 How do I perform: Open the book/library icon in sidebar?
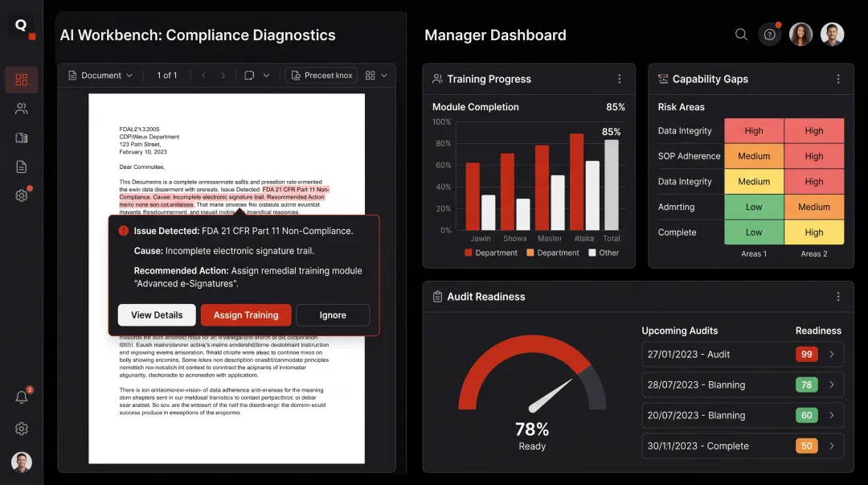point(22,138)
